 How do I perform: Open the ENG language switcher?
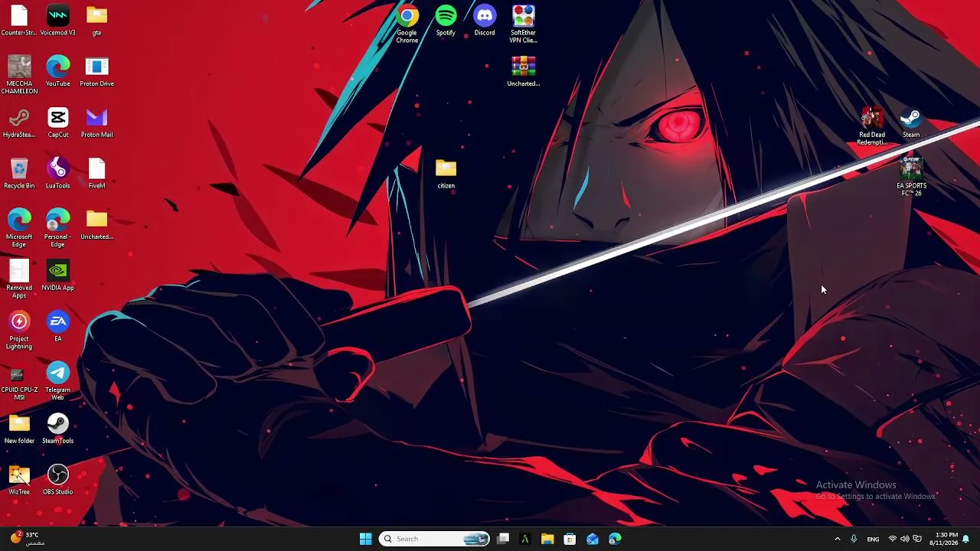click(x=873, y=539)
